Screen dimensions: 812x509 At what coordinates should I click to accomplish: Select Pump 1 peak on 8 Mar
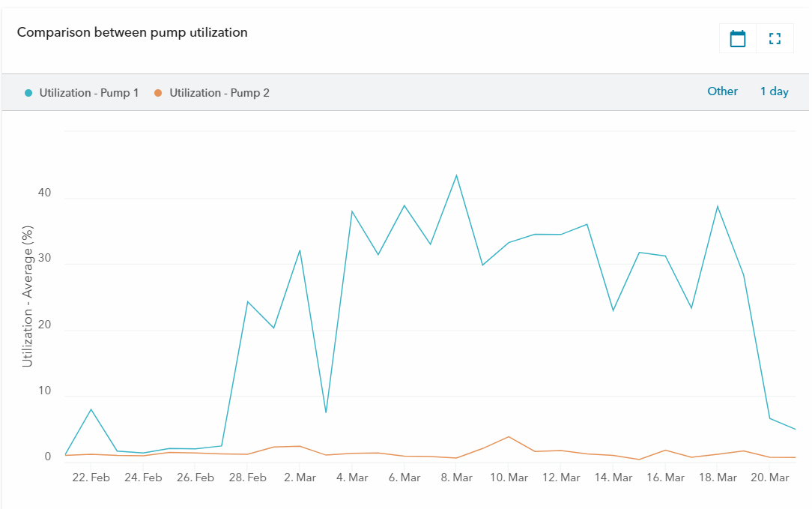pyautogui.click(x=456, y=175)
